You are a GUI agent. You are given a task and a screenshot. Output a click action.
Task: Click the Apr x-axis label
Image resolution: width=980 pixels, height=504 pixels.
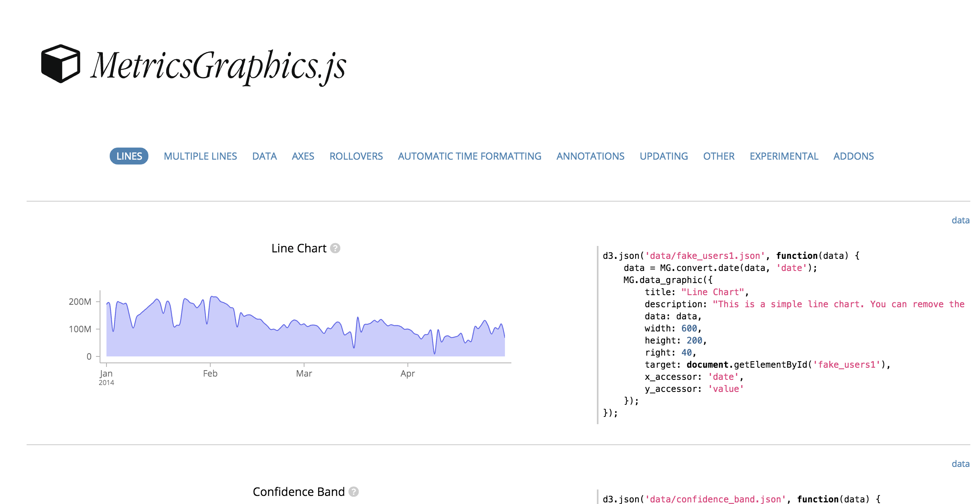[408, 373]
